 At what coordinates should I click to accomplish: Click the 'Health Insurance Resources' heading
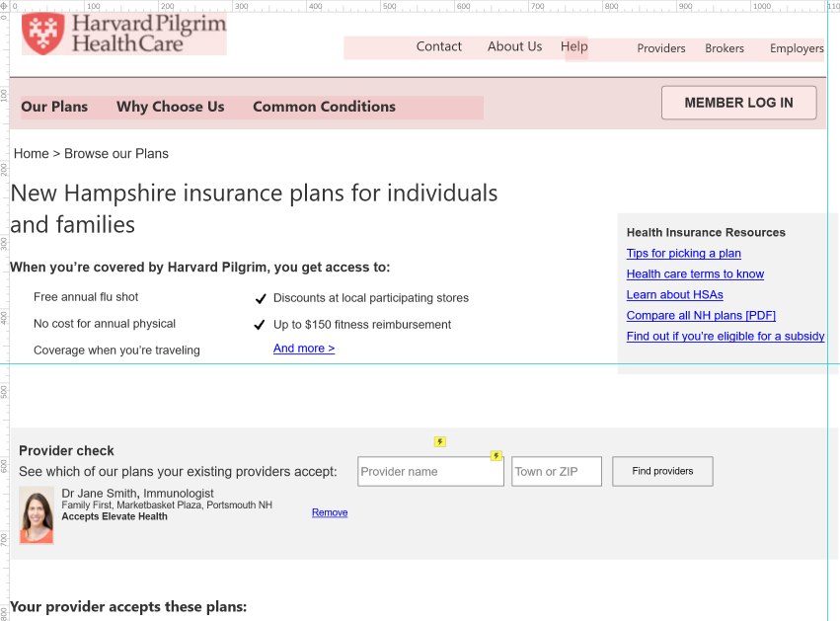tap(706, 233)
